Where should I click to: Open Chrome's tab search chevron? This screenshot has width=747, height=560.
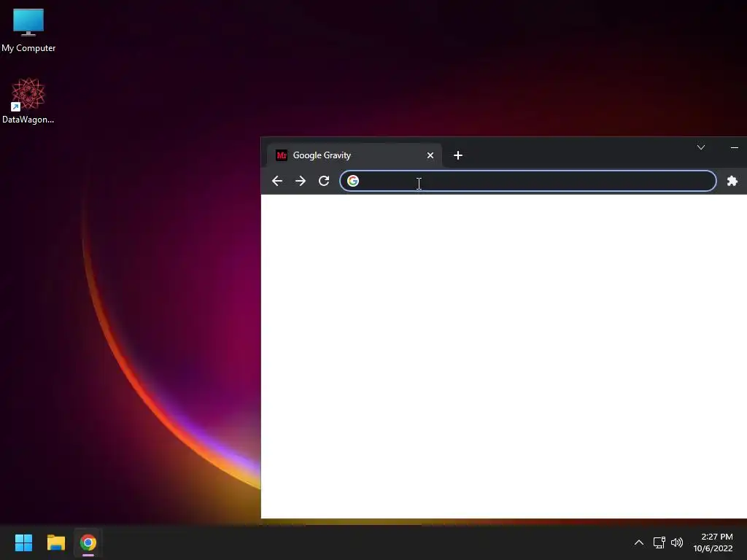click(x=701, y=147)
